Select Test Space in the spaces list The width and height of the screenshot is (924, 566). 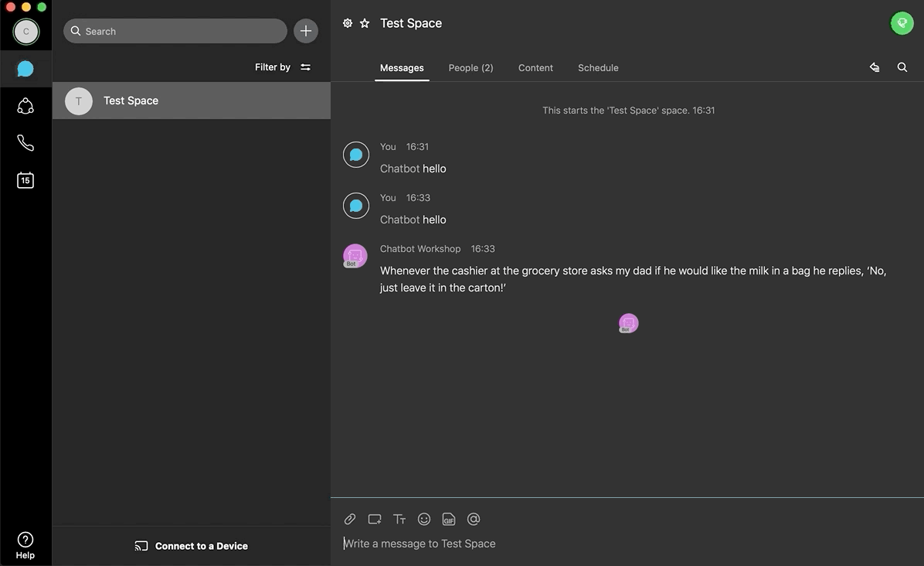[192, 101]
